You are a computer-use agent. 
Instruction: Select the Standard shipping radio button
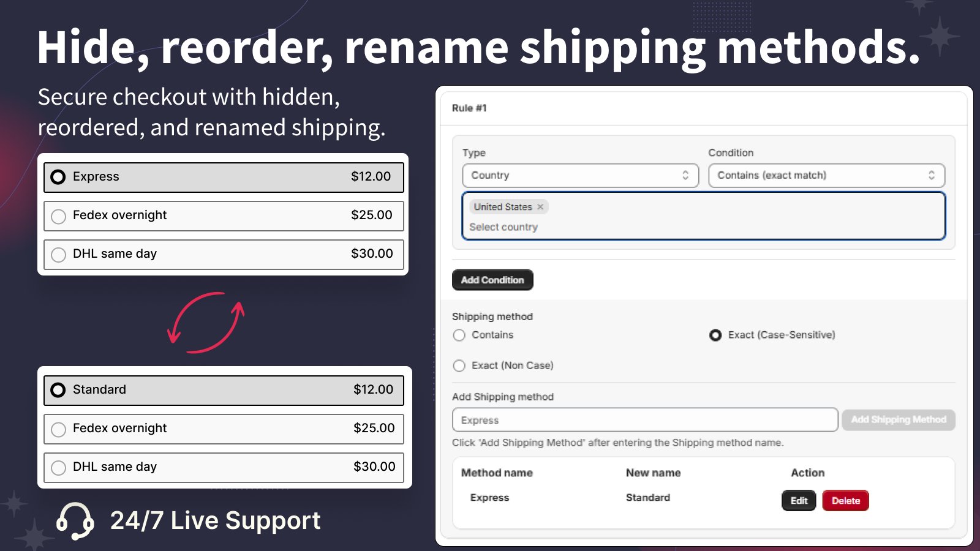[58, 389]
